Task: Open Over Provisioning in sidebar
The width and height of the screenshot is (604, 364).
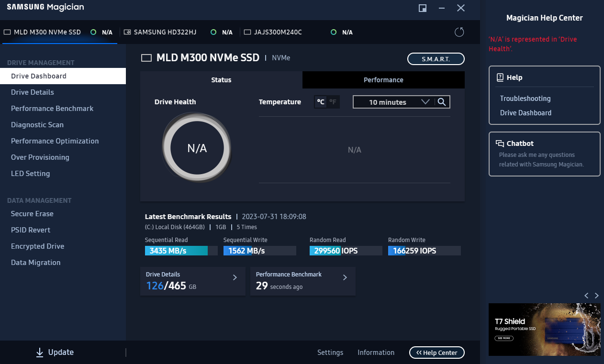Action: 63,157
